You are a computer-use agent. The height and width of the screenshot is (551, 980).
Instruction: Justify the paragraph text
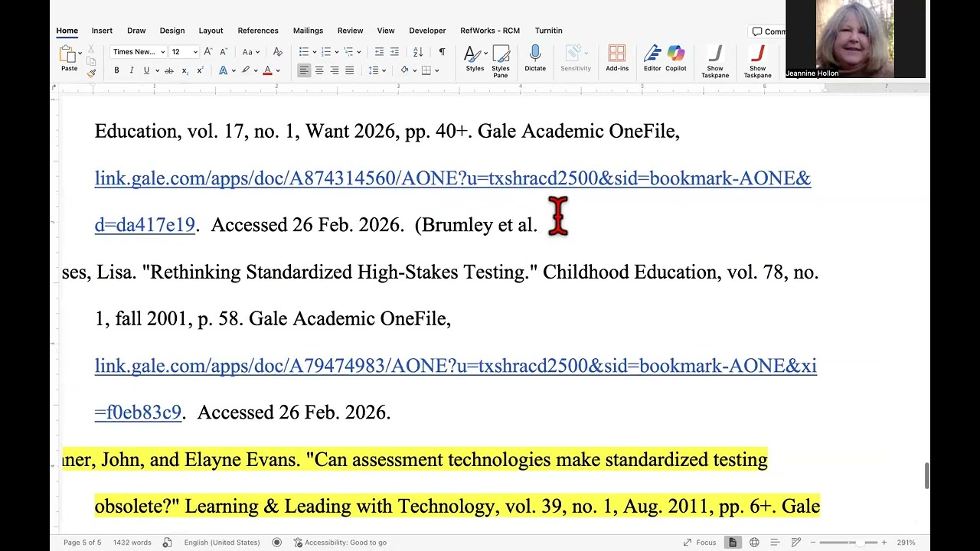coord(350,70)
